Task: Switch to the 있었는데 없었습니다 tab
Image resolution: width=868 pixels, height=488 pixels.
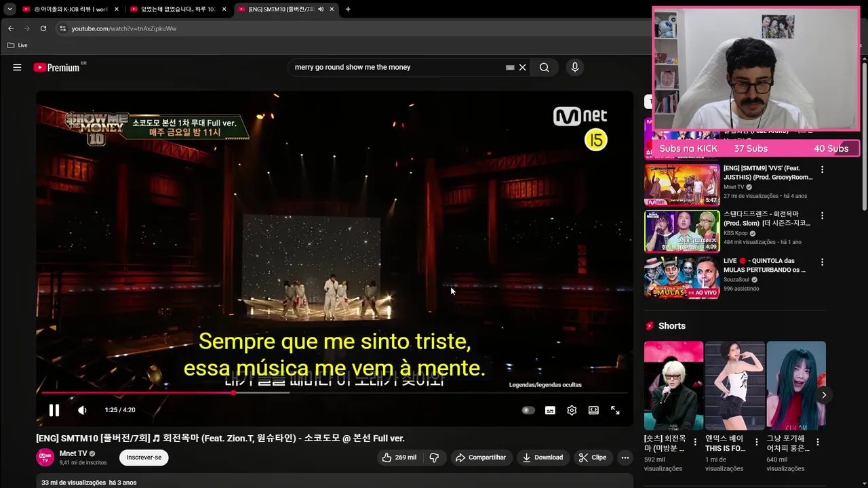Action: [178, 9]
